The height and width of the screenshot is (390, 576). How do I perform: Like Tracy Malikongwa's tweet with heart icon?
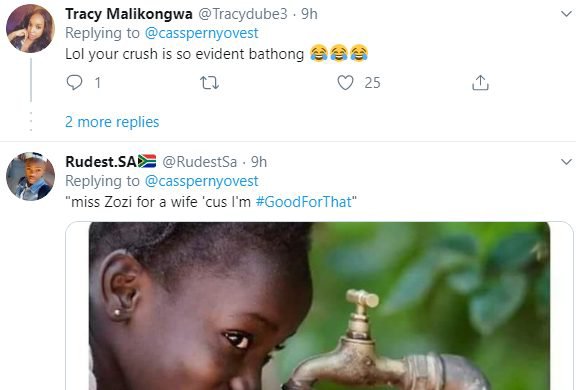(x=345, y=83)
